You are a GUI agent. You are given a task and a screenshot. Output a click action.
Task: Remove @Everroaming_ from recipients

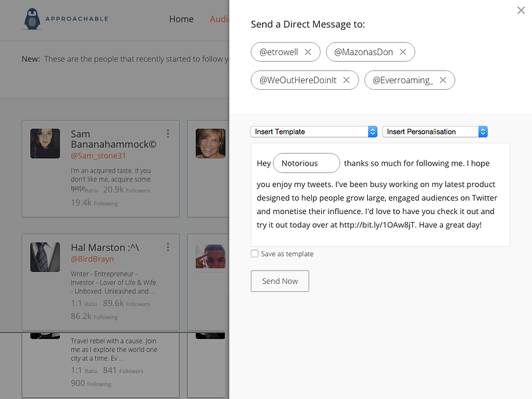coord(443,80)
